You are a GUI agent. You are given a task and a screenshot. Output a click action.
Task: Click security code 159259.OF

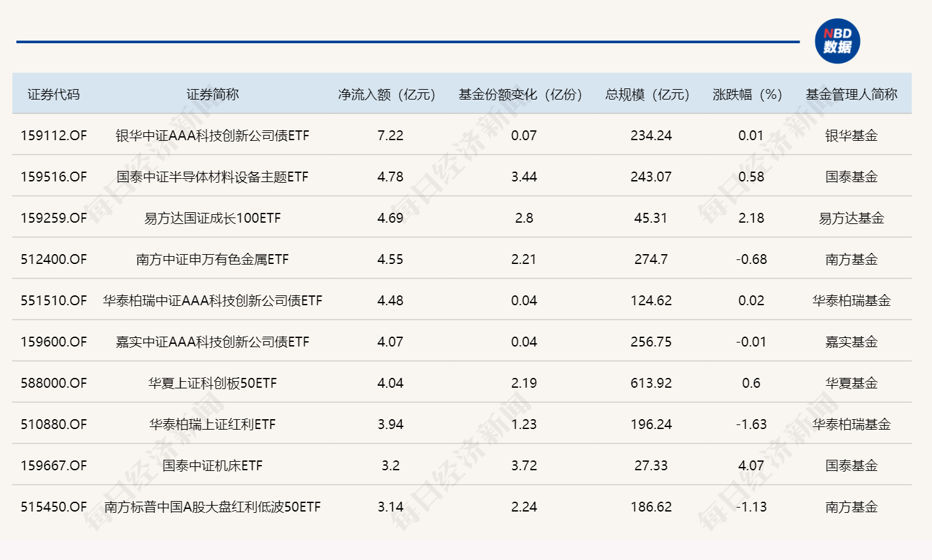click(x=54, y=218)
